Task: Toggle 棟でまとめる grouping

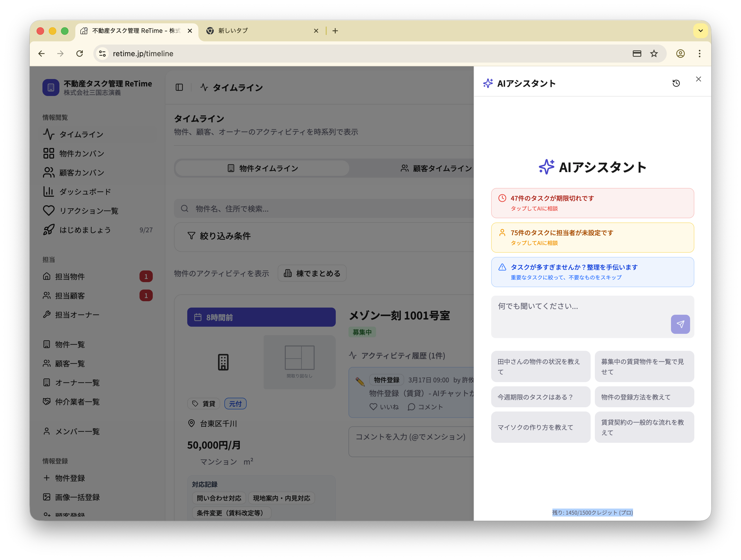Action: tap(312, 273)
